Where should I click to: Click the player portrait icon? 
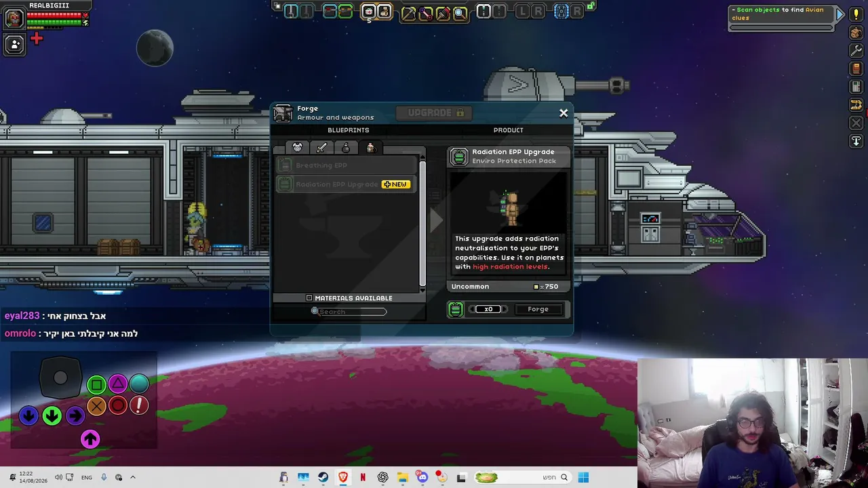tap(14, 18)
